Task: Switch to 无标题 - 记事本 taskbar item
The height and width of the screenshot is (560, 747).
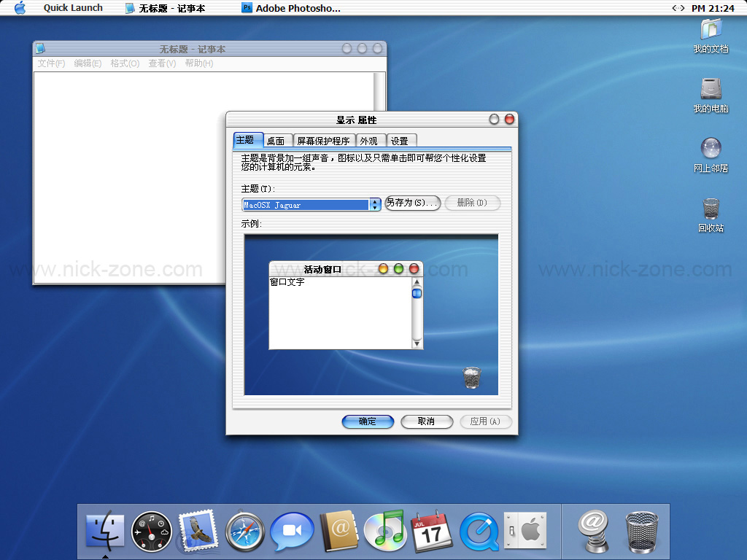Action: coord(166,8)
